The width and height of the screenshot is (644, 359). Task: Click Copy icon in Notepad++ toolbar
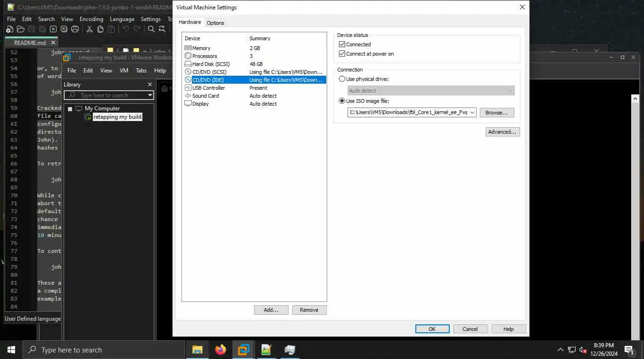[x=100, y=29]
